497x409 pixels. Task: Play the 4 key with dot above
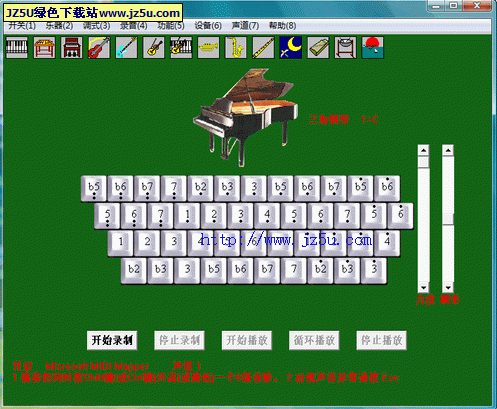[x=387, y=243]
